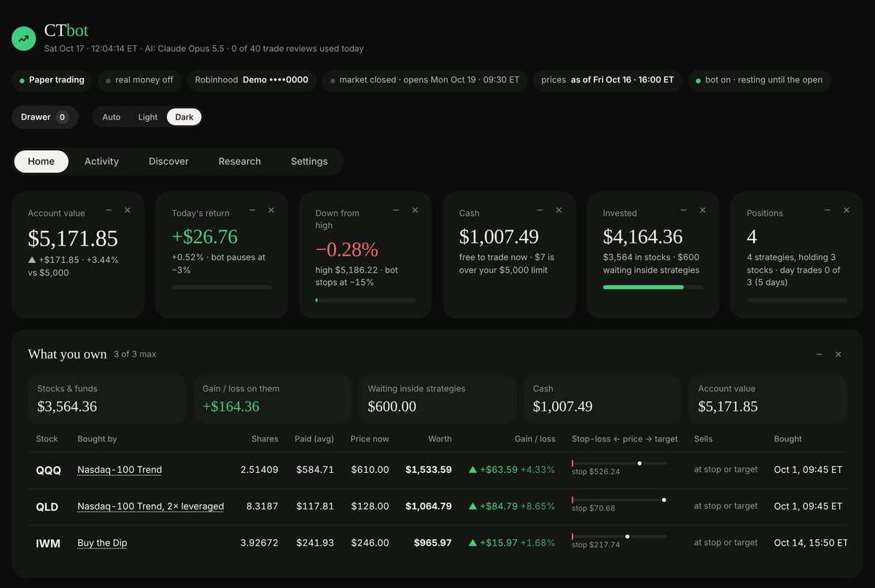Switch to the Discover tab
Screen dimensions: 875x588
click(168, 162)
